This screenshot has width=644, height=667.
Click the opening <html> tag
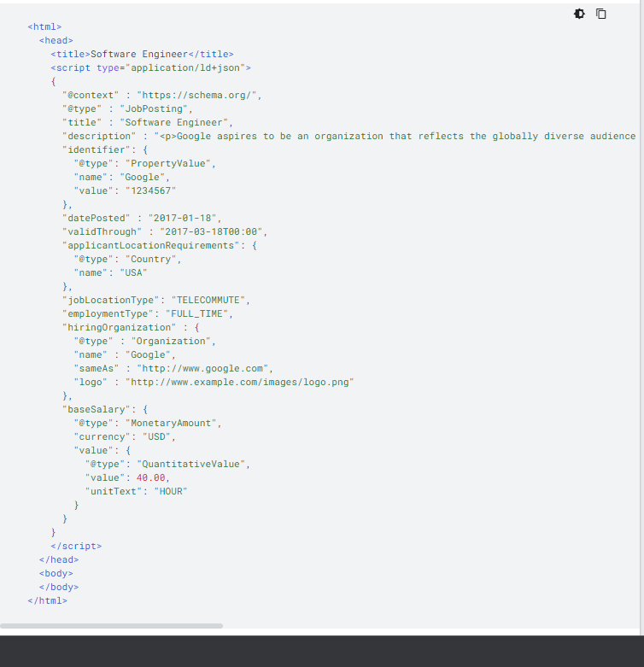click(44, 26)
